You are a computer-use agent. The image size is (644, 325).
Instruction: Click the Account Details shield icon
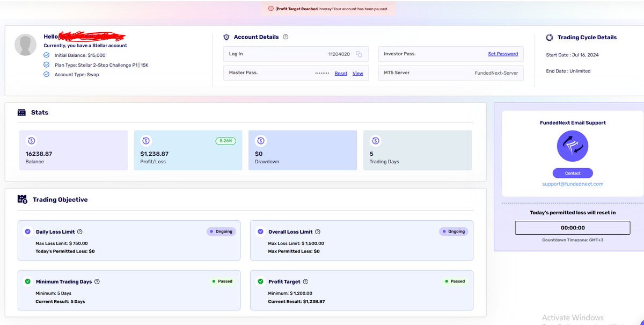point(226,37)
